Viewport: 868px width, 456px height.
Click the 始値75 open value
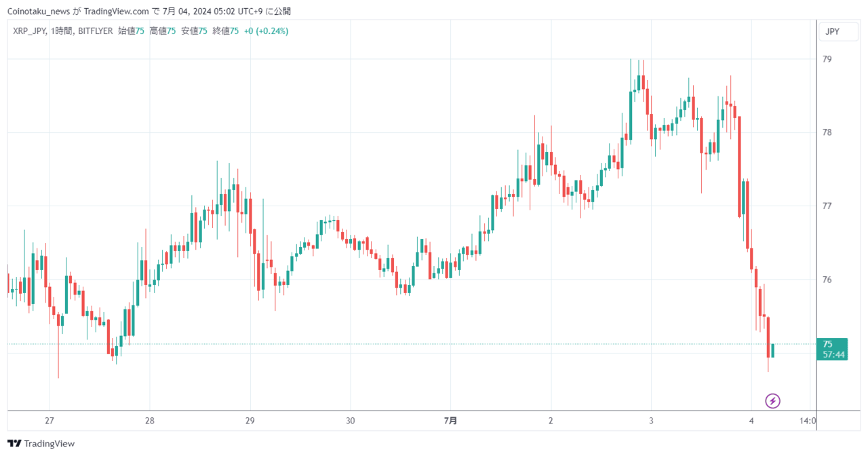click(x=131, y=31)
